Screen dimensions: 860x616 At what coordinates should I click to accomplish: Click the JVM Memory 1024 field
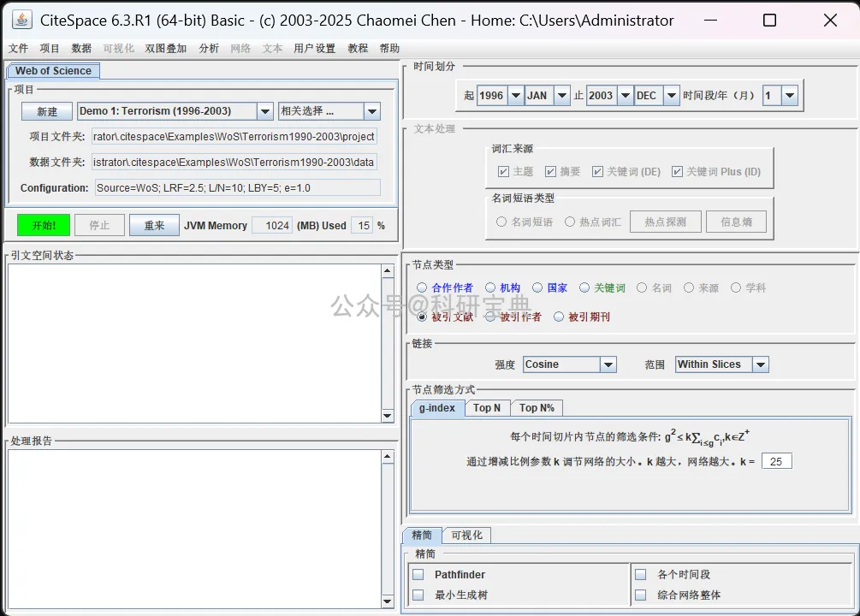click(x=272, y=226)
